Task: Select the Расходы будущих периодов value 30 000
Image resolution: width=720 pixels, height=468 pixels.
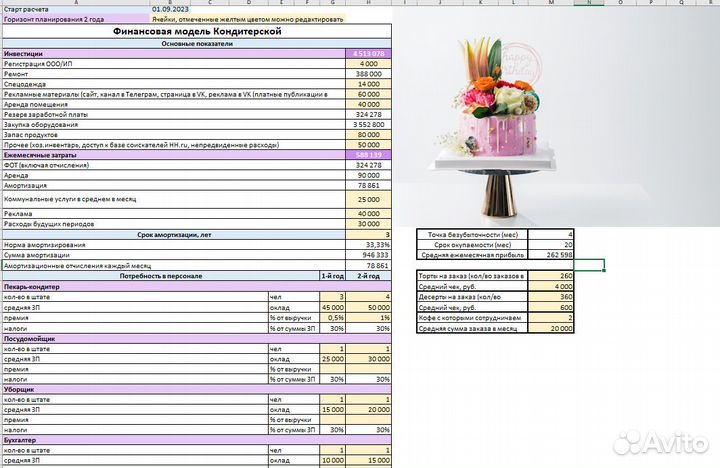Action: coord(369,223)
